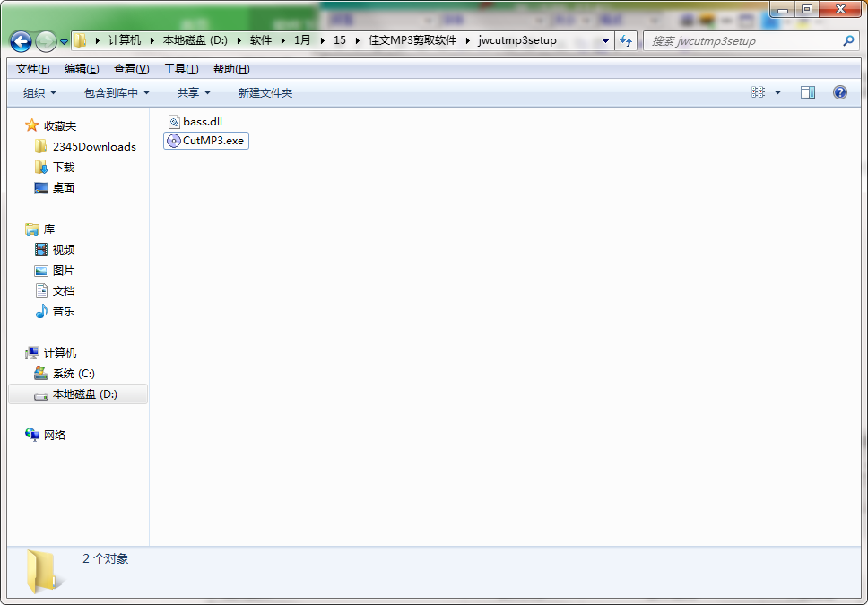Select 库 in the navigation pane
The height and width of the screenshot is (605, 868).
[49, 229]
